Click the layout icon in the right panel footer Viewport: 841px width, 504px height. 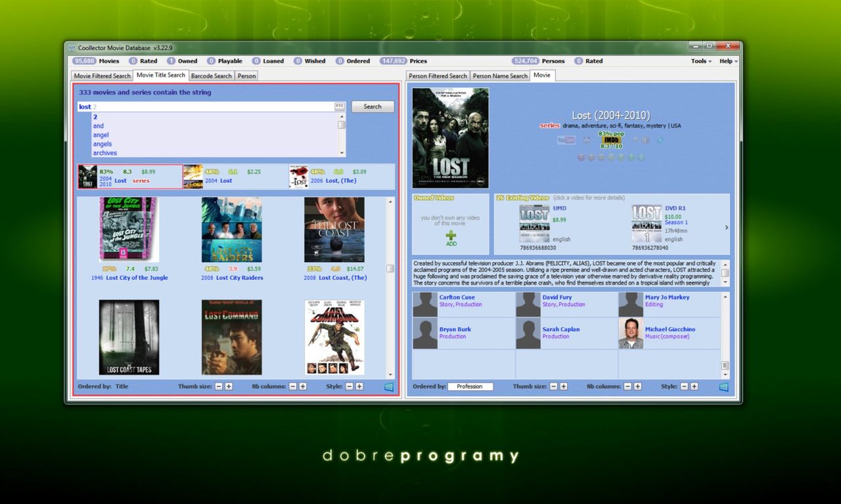(723, 386)
